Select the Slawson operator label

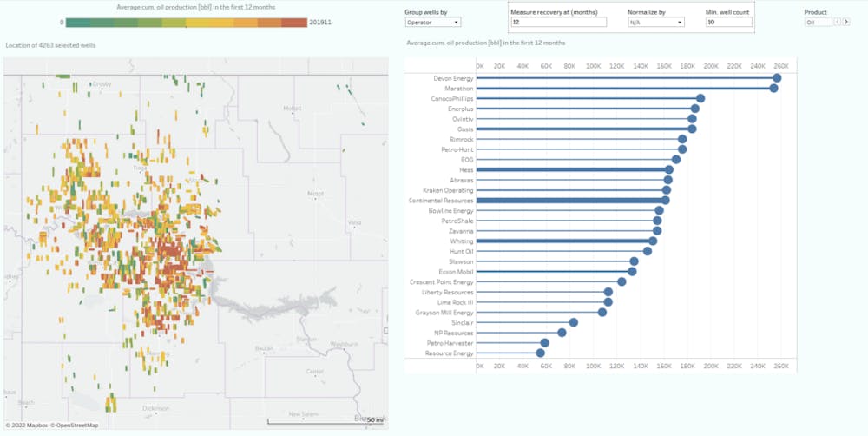click(x=461, y=261)
